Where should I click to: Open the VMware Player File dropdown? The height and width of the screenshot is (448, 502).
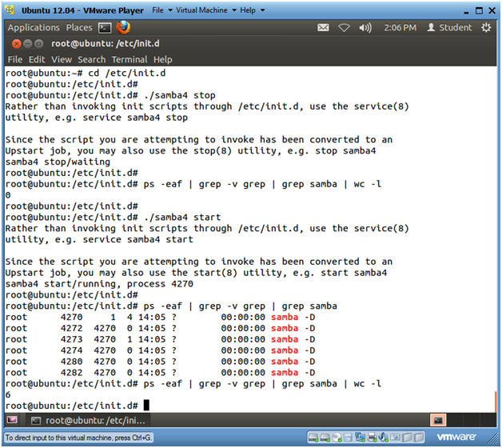point(161,10)
